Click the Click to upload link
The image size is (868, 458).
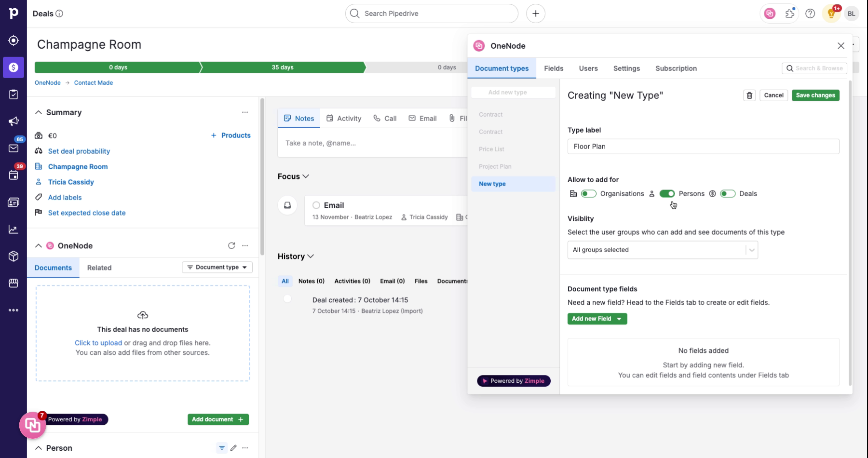coord(98,343)
